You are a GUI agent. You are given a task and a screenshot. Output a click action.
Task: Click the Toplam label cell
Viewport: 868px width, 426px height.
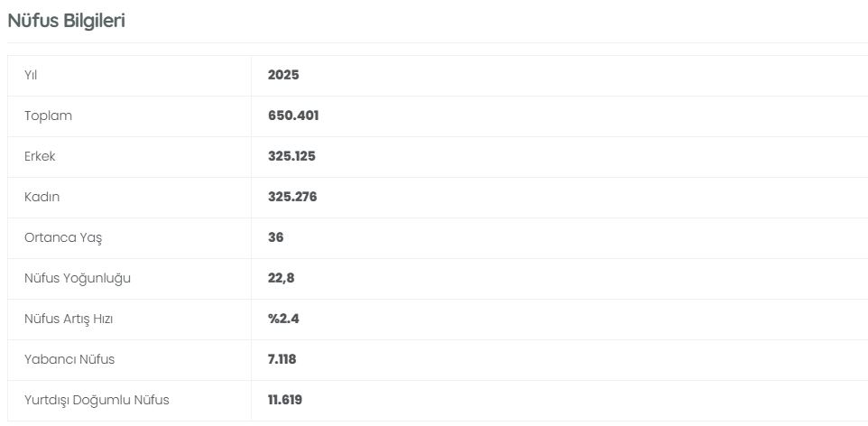click(x=48, y=116)
